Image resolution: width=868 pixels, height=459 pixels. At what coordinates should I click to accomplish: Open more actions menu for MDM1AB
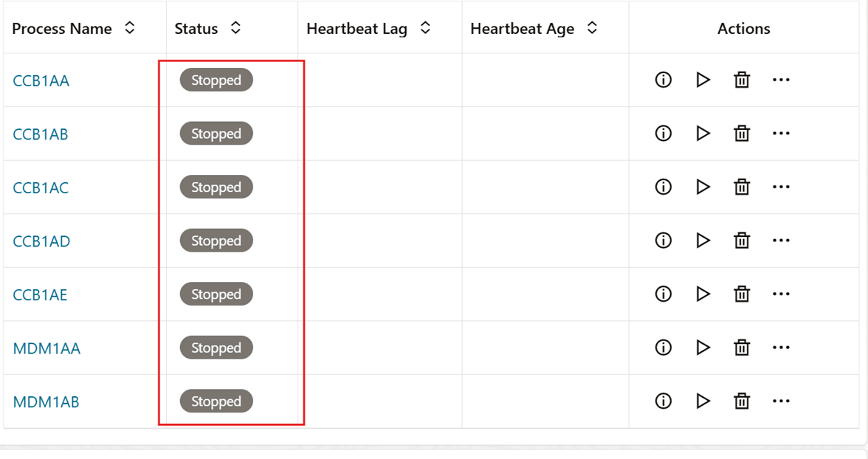coord(781,401)
